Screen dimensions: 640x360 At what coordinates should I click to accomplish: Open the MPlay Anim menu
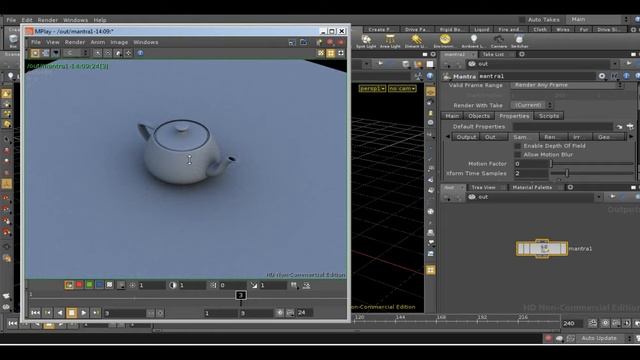point(98,42)
